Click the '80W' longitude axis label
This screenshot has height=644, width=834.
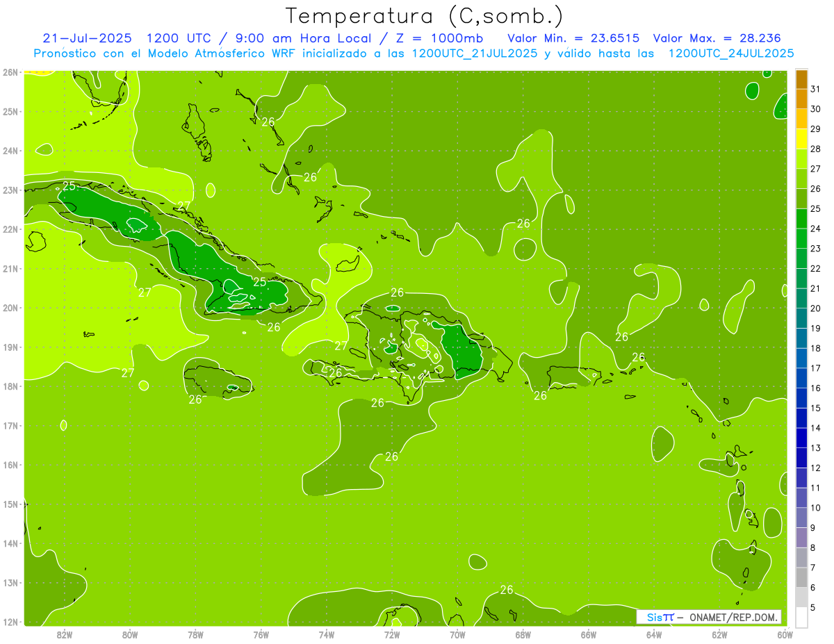coord(129,634)
